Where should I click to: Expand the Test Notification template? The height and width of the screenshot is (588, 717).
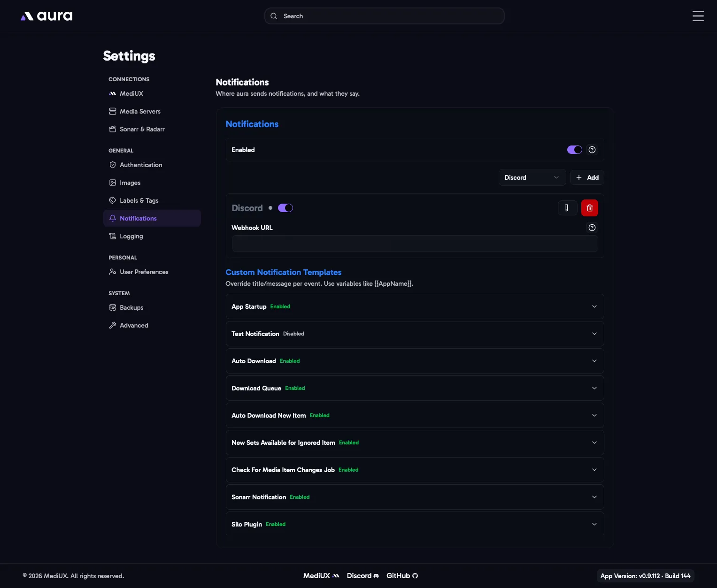[x=415, y=334]
